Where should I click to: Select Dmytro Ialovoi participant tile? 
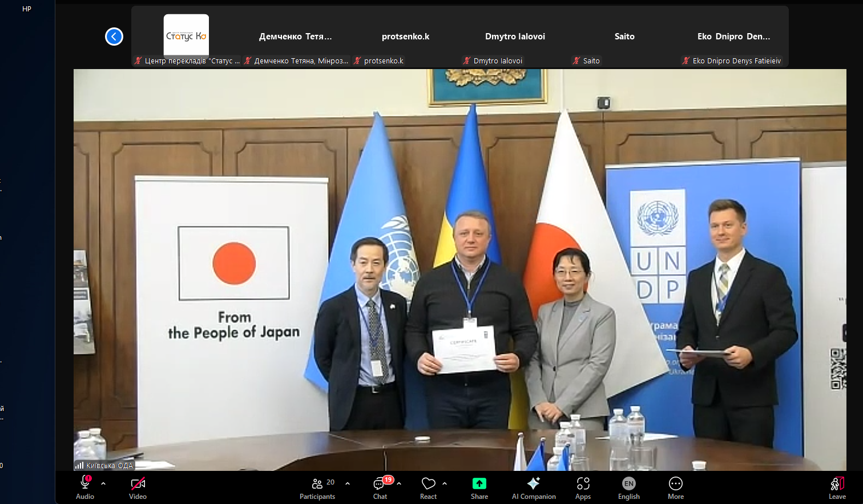pyautogui.click(x=515, y=37)
